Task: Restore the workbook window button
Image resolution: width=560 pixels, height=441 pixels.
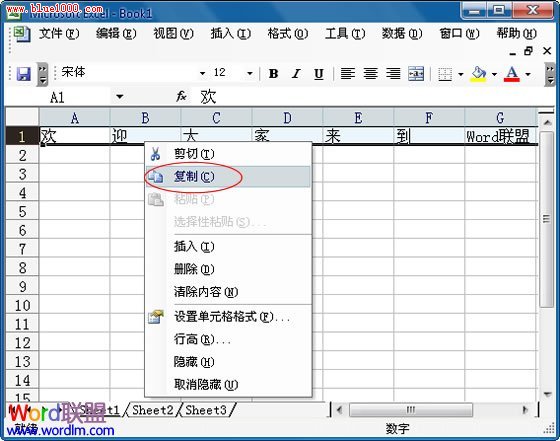Action: (x=529, y=51)
